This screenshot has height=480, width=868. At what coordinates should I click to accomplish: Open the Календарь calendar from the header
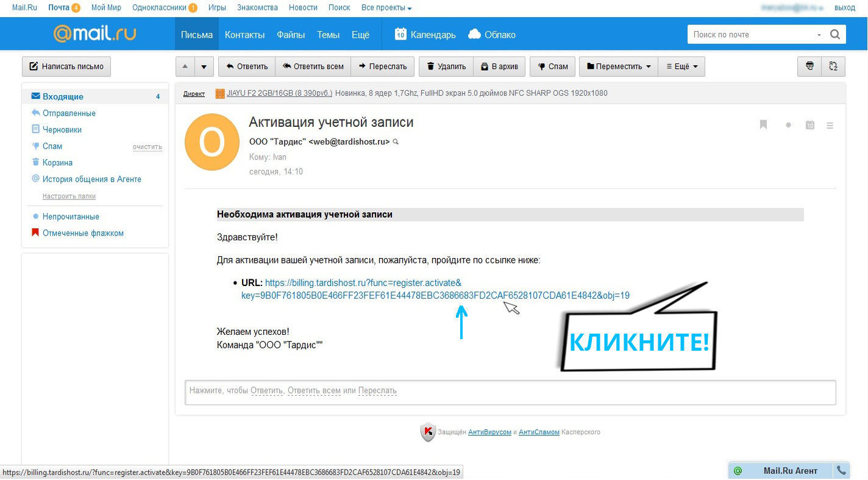point(425,35)
